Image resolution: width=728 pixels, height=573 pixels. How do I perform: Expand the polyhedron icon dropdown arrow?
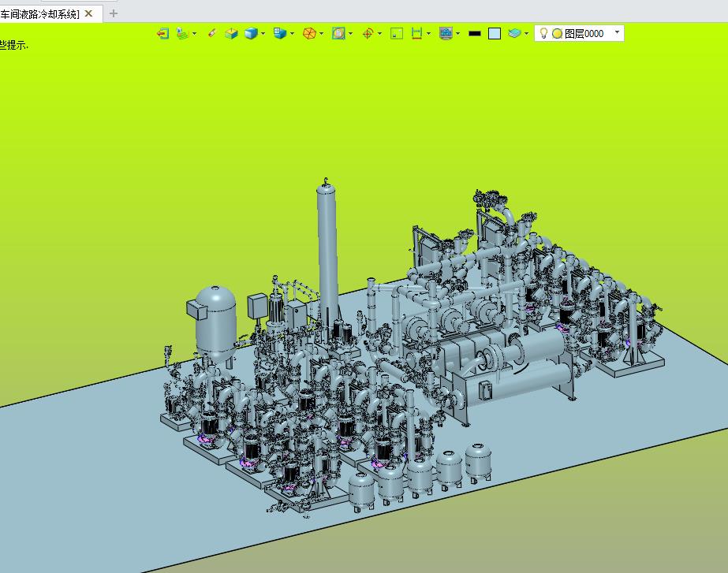321,33
